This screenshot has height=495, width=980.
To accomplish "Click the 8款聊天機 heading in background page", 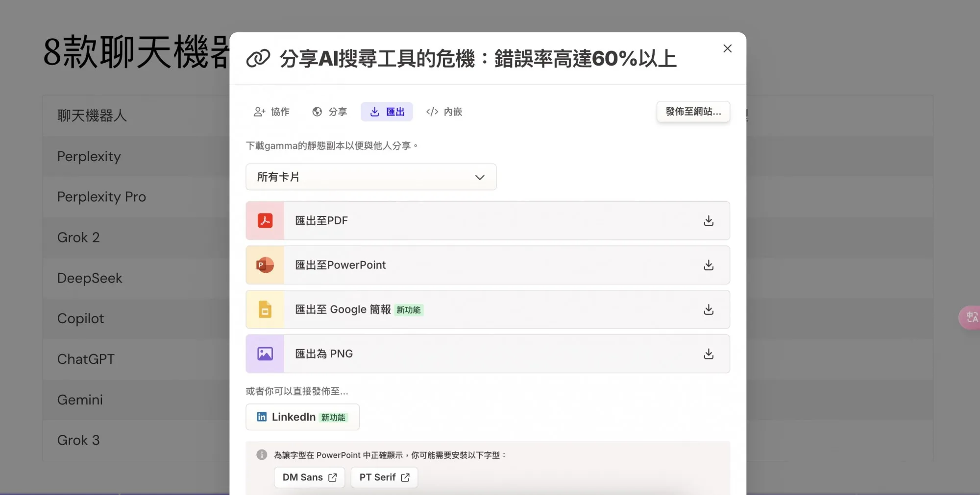I will [136, 52].
